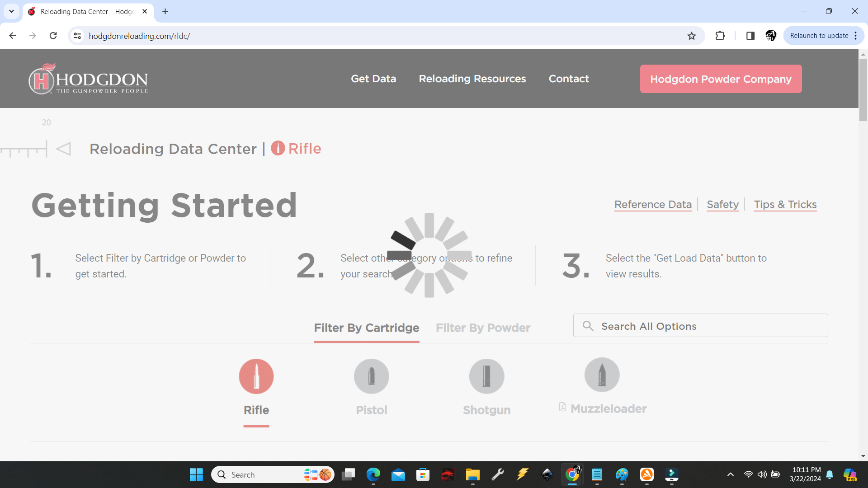Viewport: 868px width, 488px height.
Task: Open the Chrome side panel
Action: [x=750, y=36]
